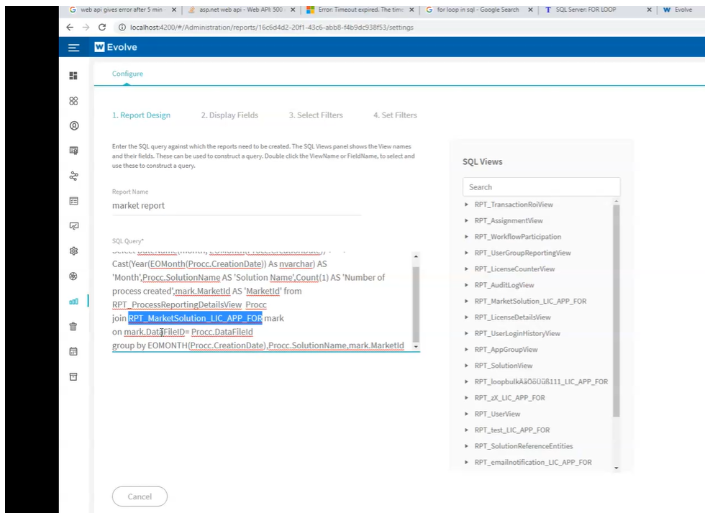Switch to the Display Fields step
Image resolution: width=712 pixels, height=519 pixels.
click(229, 115)
